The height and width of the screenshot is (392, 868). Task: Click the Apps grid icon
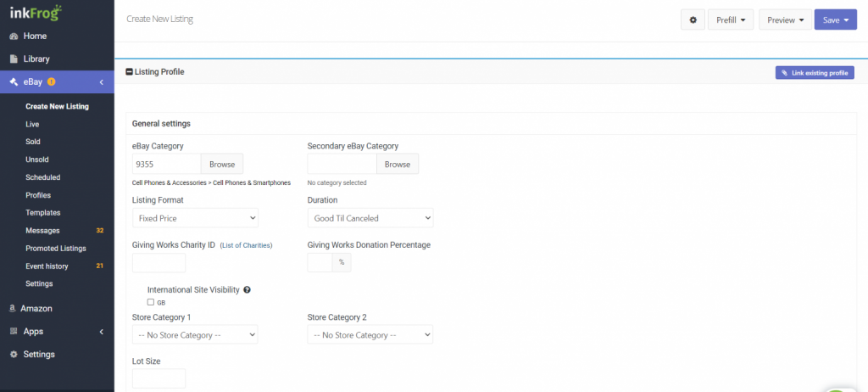pos(14,332)
